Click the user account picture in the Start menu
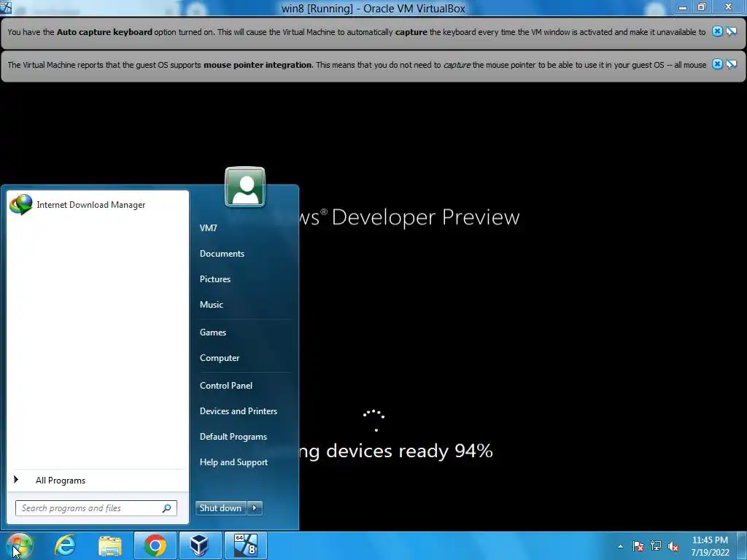747x560 pixels. point(245,187)
